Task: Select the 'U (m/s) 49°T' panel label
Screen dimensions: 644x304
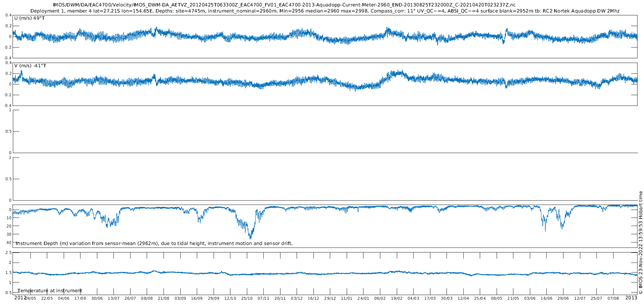Action: [x=30, y=18]
